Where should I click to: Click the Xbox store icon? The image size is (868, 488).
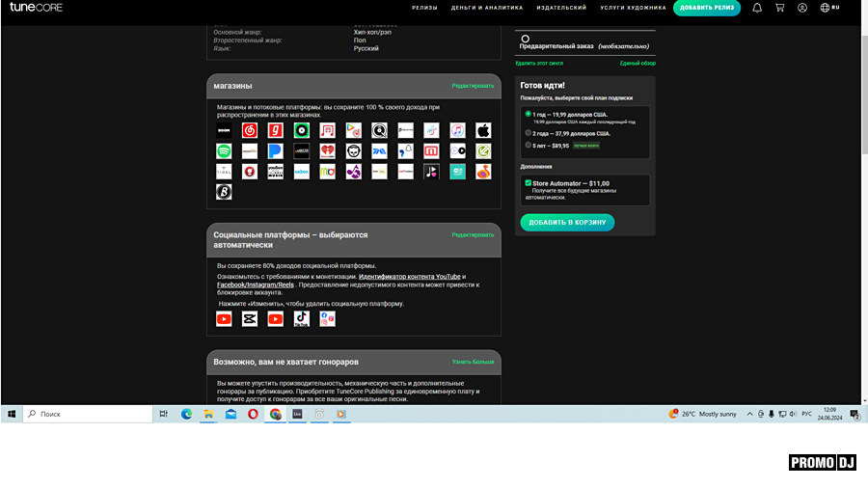click(302, 172)
